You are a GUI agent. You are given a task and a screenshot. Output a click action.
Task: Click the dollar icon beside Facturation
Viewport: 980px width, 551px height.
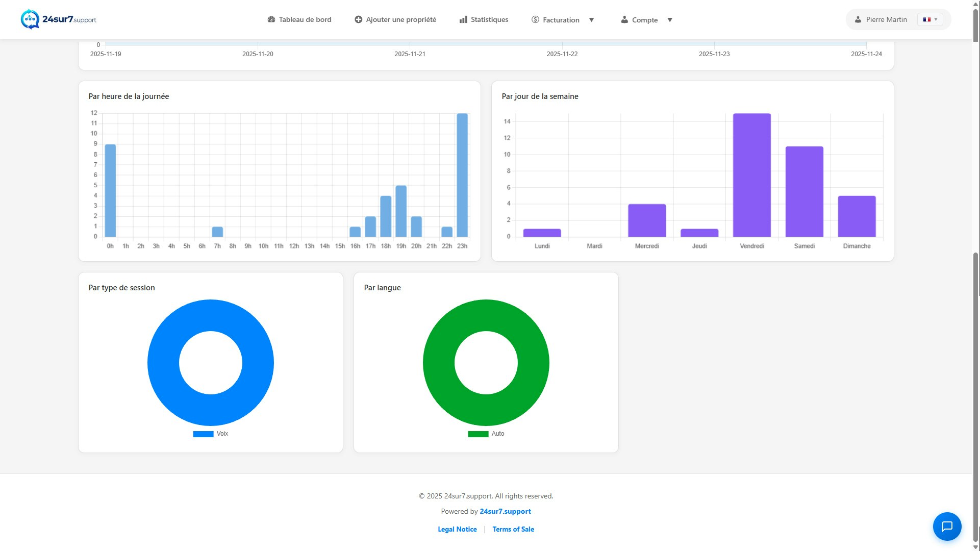535,19
